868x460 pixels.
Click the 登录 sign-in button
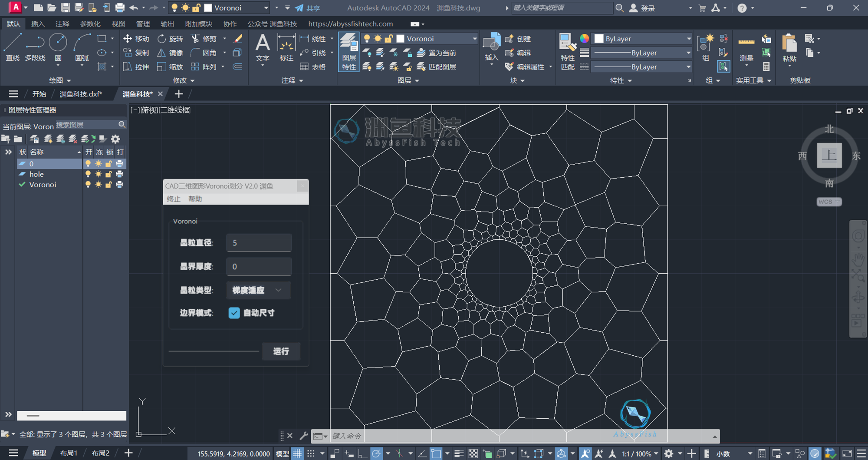point(642,8)
